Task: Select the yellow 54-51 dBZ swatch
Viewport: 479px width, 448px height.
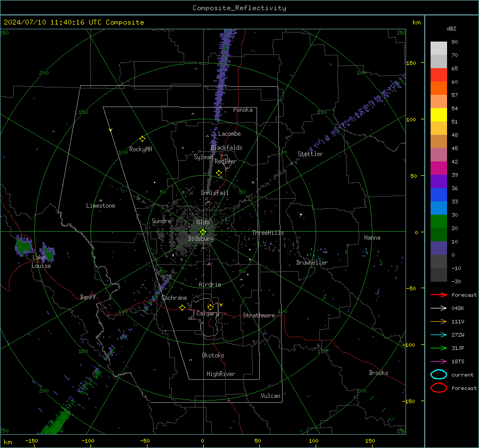Action: 439,115
